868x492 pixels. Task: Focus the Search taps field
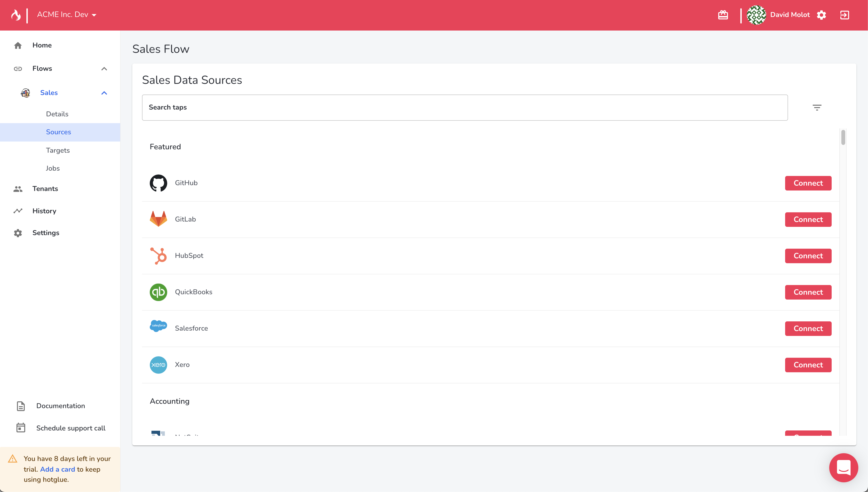(465, 107)
